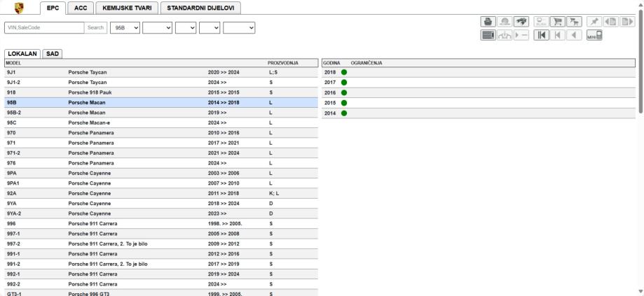Screen dimensions: 644x296
Task: Click the MODEL column header
Action: click(x=13, y=63)
